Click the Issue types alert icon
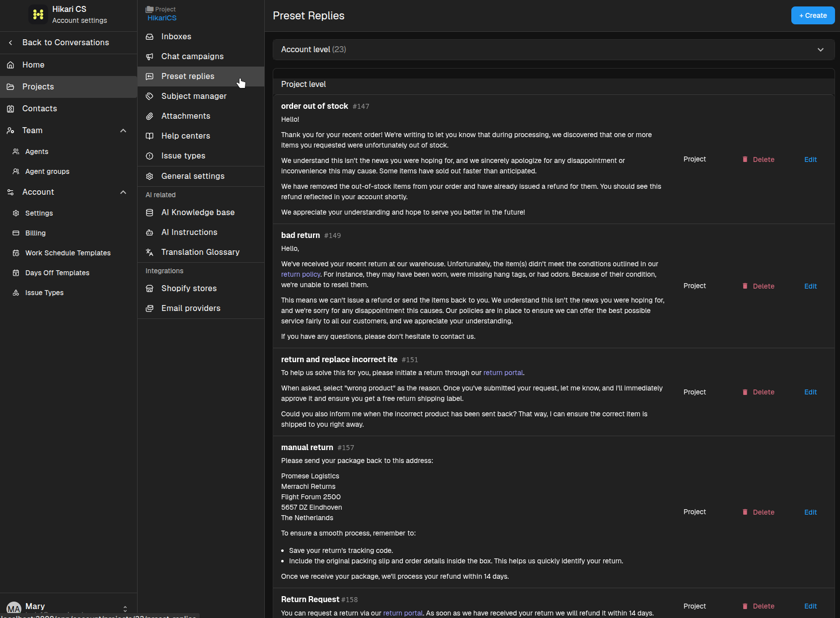This screenshot has width=840, height=618. click(150, 156)
